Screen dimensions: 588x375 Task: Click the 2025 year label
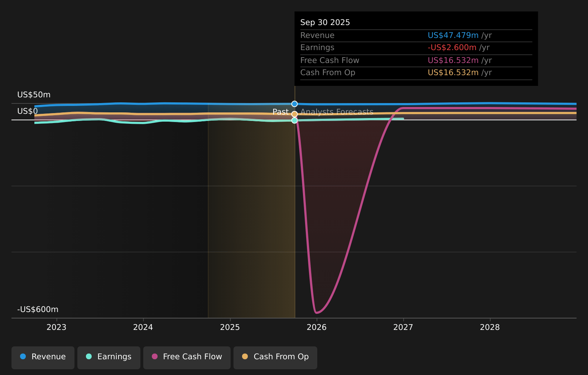click(230, 327)
